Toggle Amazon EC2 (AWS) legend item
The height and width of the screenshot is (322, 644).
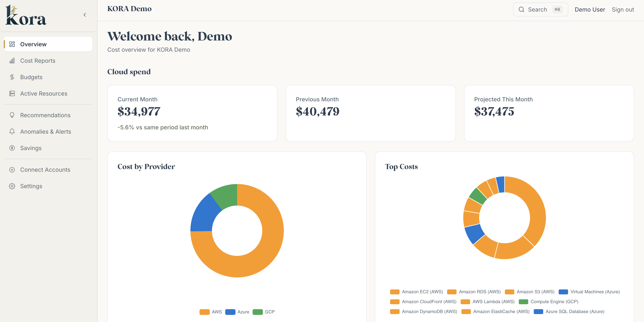[416, 292]
